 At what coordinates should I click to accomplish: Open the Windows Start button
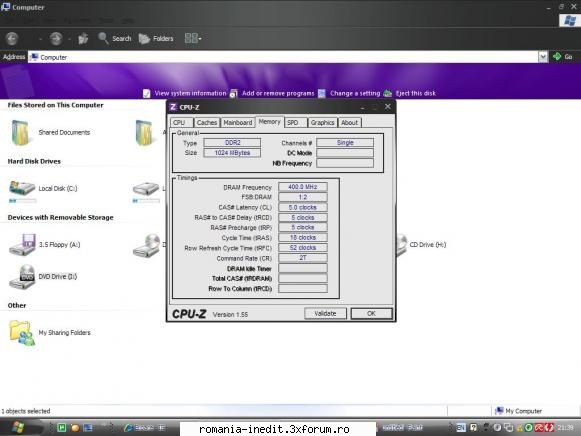pos(19,427)
